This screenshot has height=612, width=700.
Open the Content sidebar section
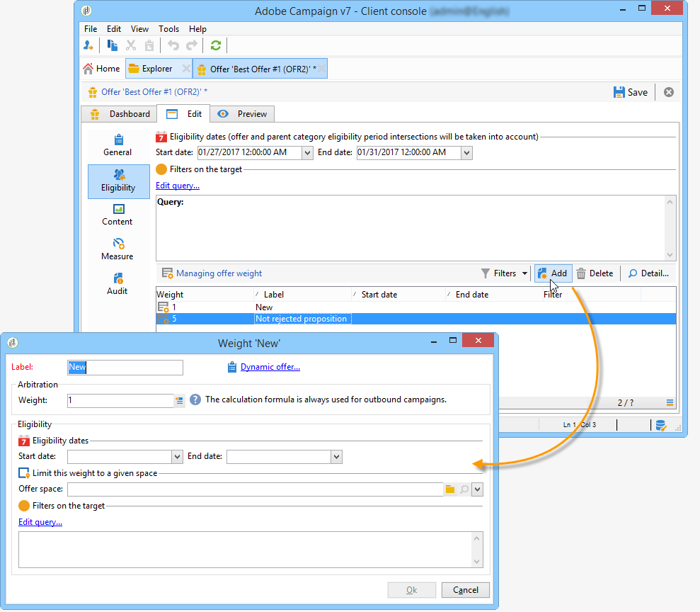[117, 215]
